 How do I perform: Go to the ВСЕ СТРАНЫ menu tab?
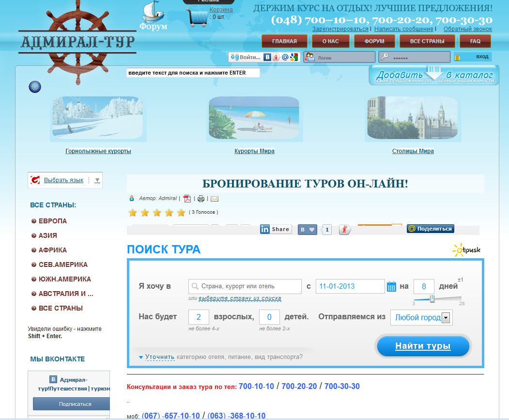click(427, 41)
